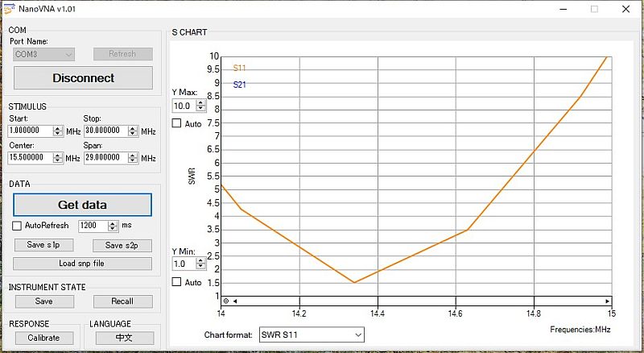644x353 pixels.
Task: Open the Chart format dropdown
Action: tap(311, 334)
